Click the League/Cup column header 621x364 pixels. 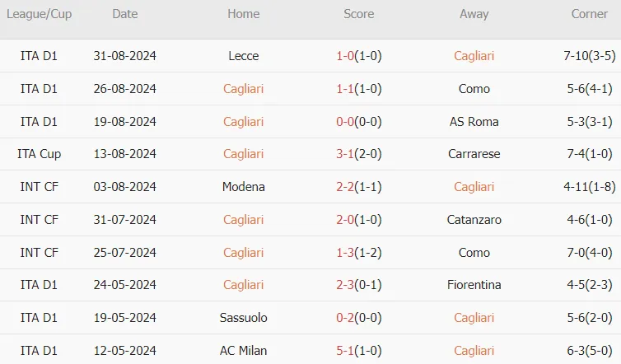pos(39,14)
